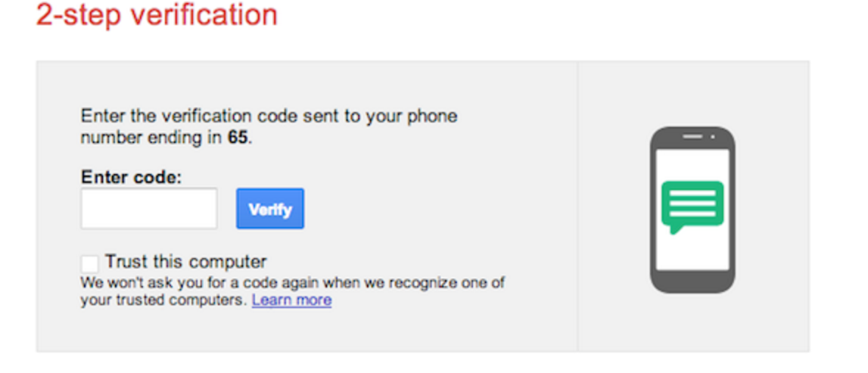Click the "Trust this computer" label text
The image size is (868, 373).
pos(186,261)
